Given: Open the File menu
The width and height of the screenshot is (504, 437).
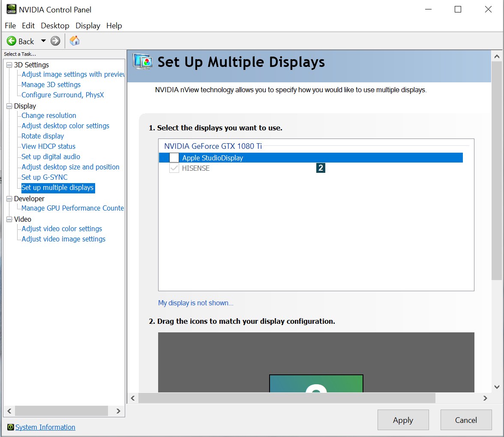Looking at the screenshot, I should click(x=10, y=26).
